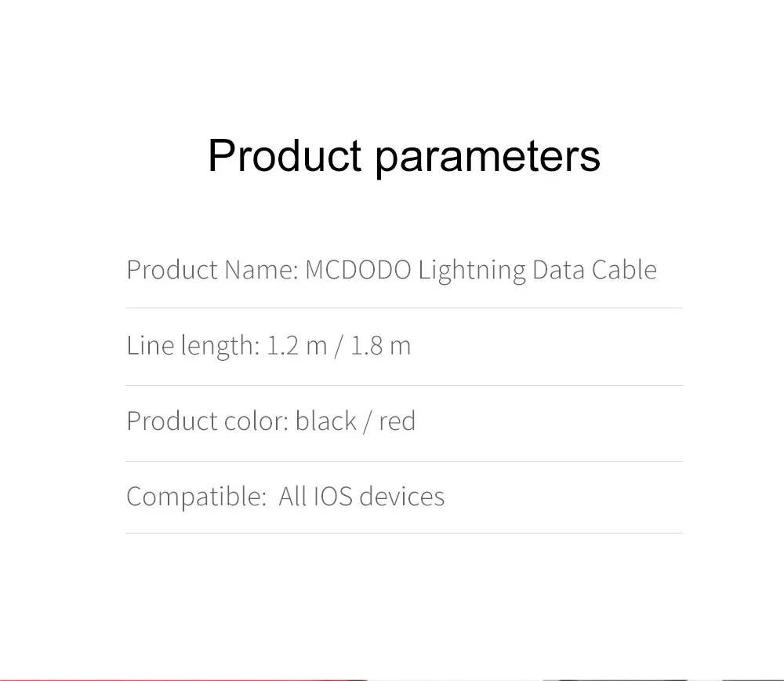This screenshot has width=784, height=681.
Task: Click the word "Lightning" in product name
Action: (x=471, y=270)
